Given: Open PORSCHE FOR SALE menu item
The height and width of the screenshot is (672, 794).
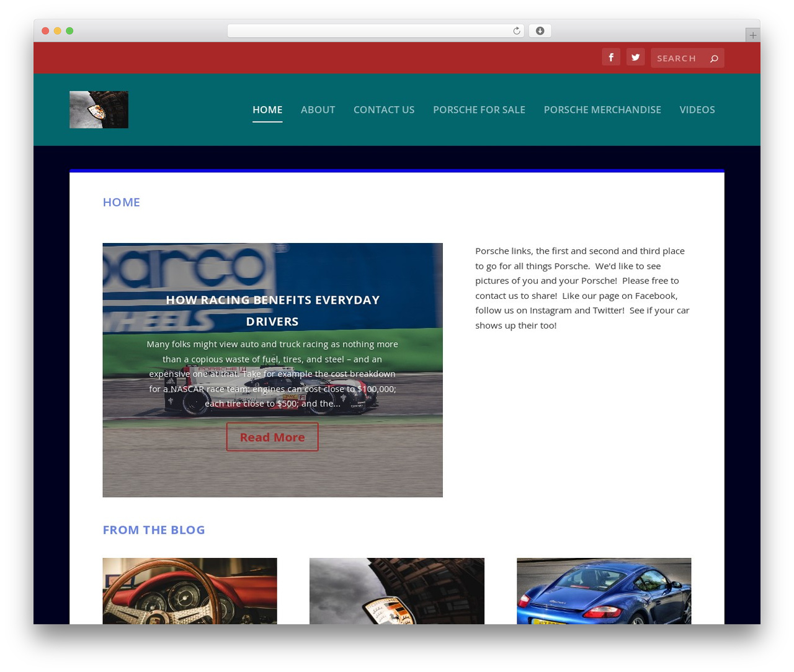Looking at the screenshot, I should coord(479,110).
